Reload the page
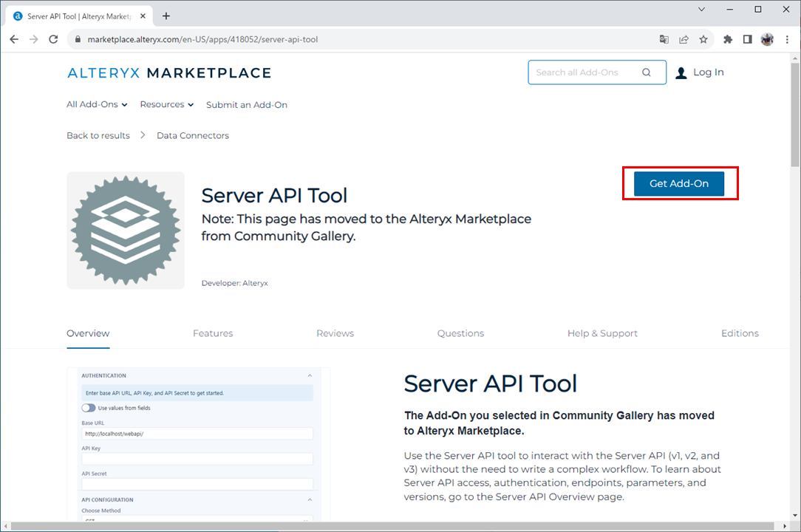801x532 pixels. click(x=53, y=39)
